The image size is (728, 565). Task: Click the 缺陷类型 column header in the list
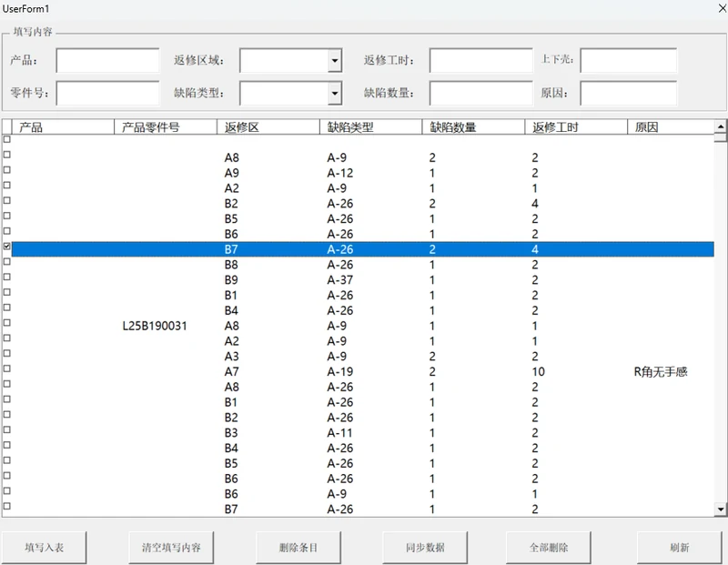pyautogui.click(x=371, y=127)
